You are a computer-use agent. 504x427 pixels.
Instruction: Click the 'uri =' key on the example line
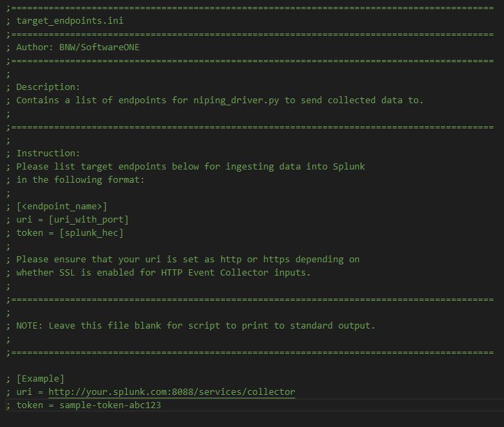(29, 392)
